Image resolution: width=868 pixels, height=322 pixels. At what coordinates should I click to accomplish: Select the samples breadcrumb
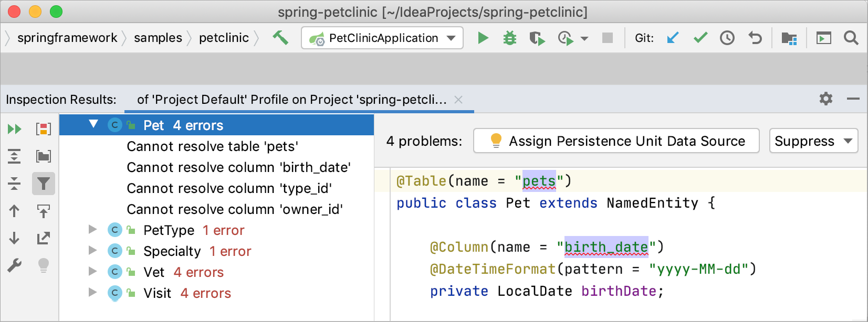[158, 38]
